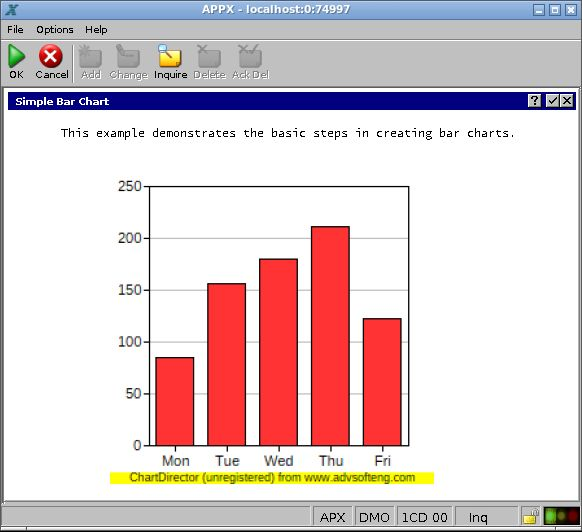Click the Change record toolbar icon
582x532 pixels.
(x=128, y=56)
